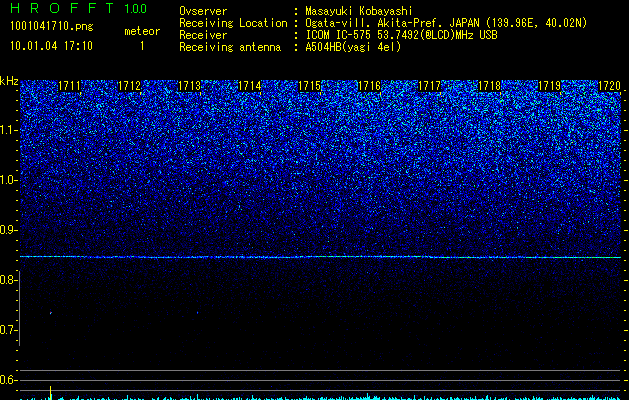Click the 0.8 kHz axis label

click(x=8, y=280)
